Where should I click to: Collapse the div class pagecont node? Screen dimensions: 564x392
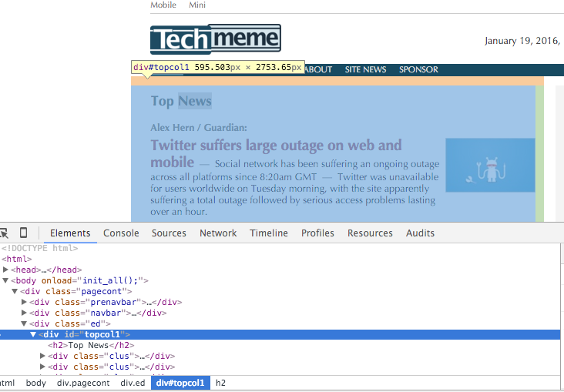(x=15, y=291)
